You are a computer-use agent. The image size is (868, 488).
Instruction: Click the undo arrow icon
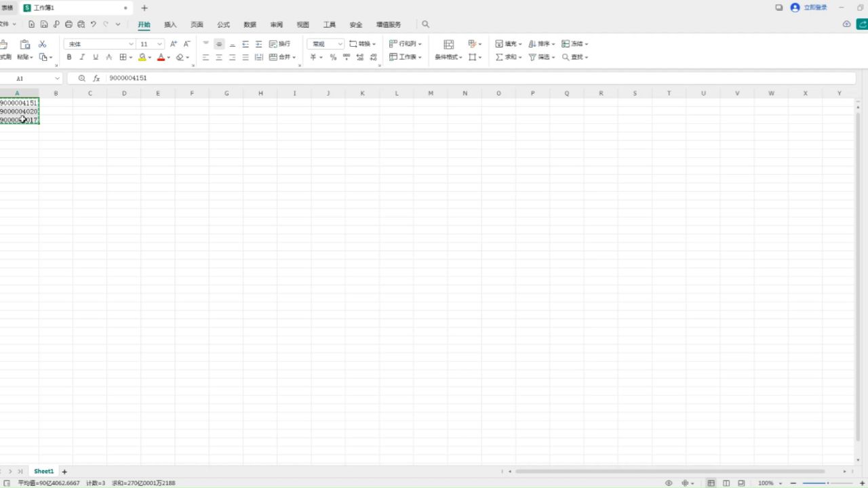(93, 24)
